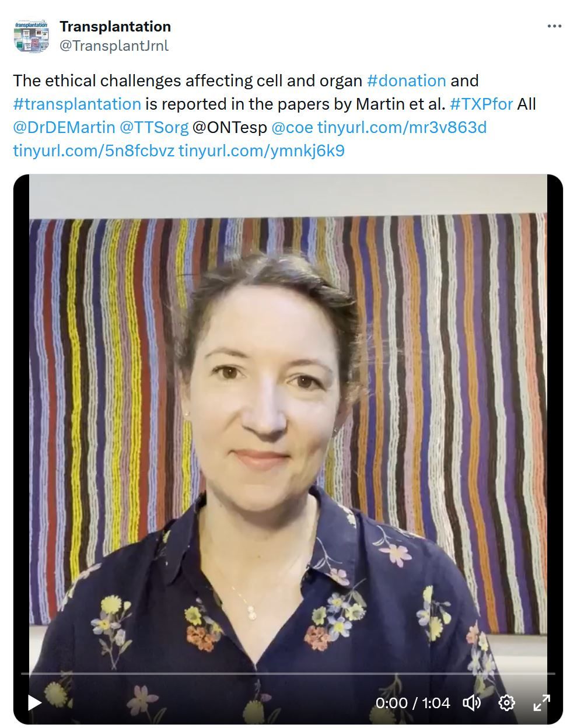Open the Transplantation account name

115,26
